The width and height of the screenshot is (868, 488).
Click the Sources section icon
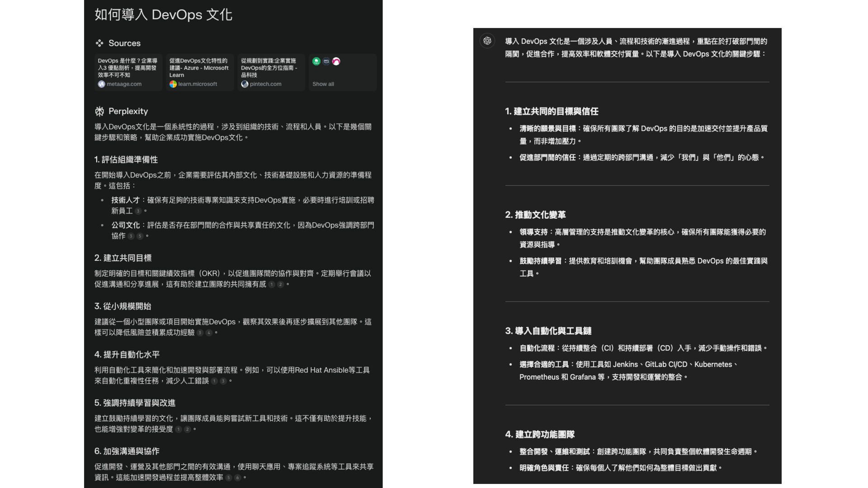99,43
